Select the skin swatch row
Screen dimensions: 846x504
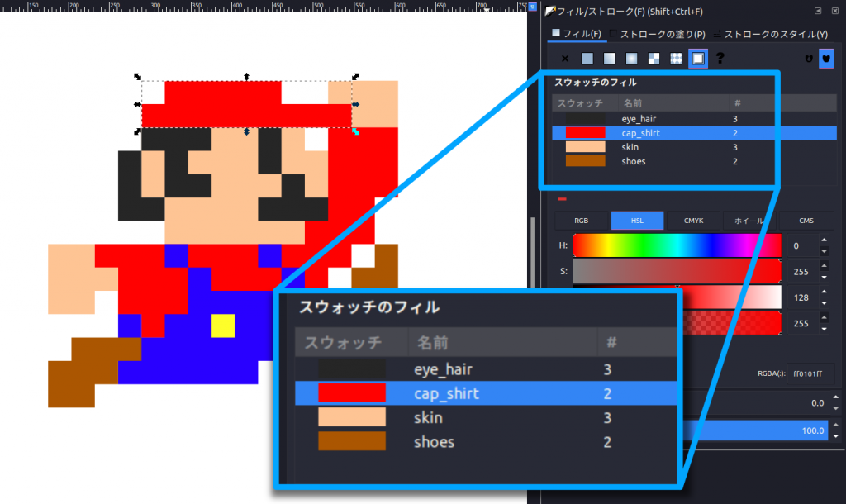tap(694, 147)
